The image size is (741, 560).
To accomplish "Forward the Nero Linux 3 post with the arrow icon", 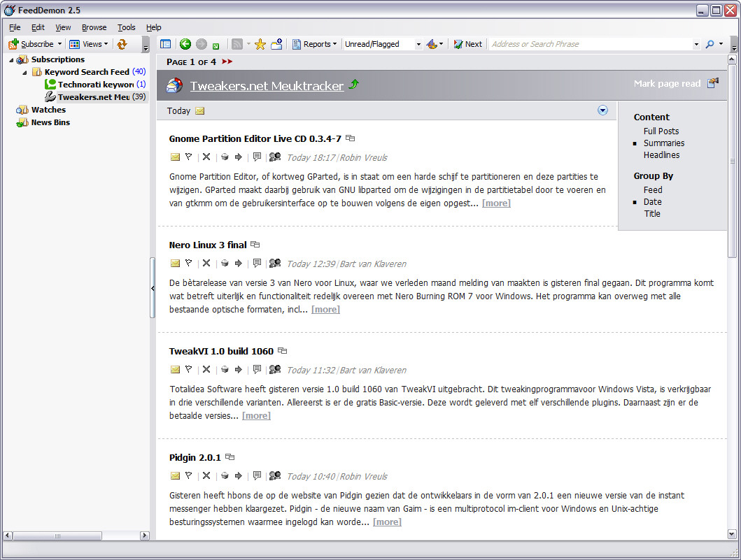I will 238,263.
